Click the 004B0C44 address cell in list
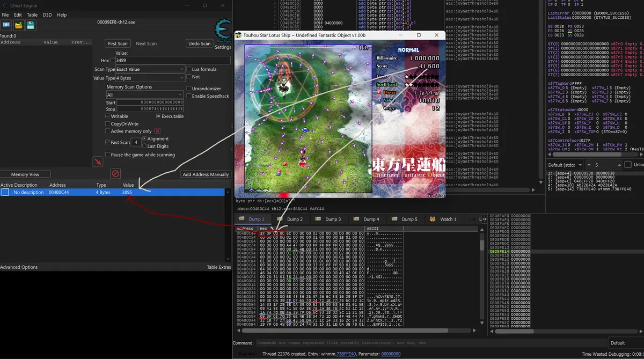Viewport: 644px width, 359px height. click(58, 192)
